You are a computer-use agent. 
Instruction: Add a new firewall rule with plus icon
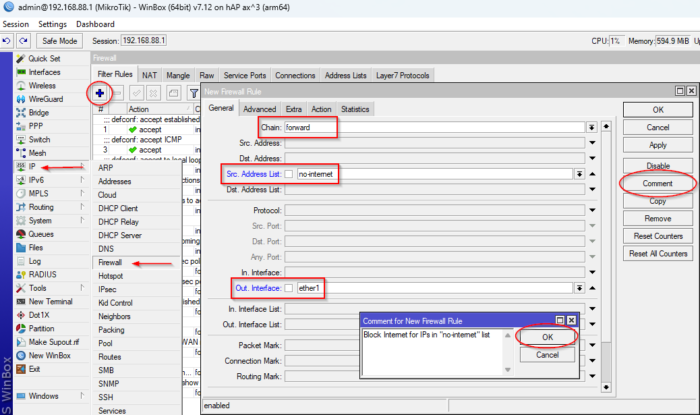point(100,93)
